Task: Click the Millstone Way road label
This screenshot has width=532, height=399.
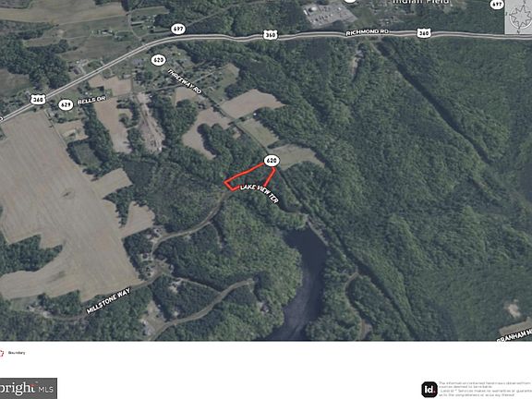Action: click(109, 300)
